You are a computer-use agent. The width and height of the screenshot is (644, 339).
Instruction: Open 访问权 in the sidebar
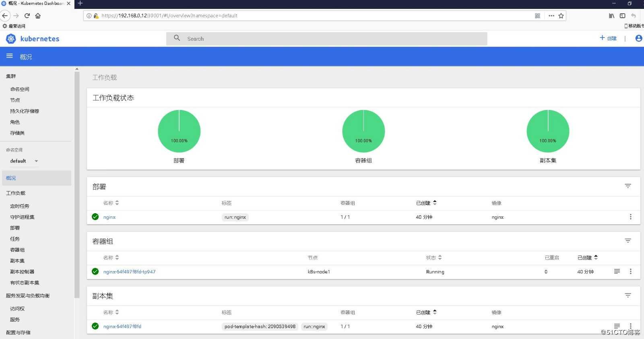17,308
